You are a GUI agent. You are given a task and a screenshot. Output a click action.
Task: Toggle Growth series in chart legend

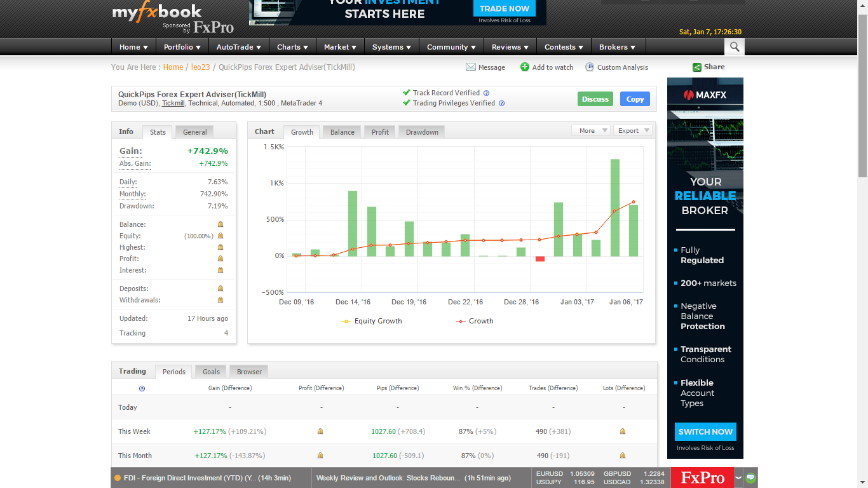(x=474, y=322)
